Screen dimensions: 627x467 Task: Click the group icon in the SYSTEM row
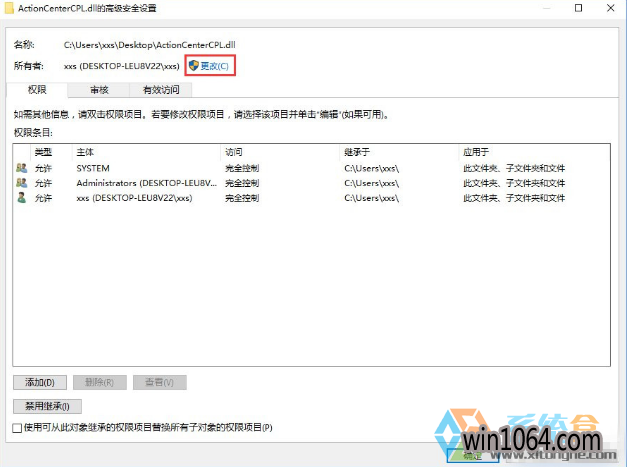pos(22,168)
